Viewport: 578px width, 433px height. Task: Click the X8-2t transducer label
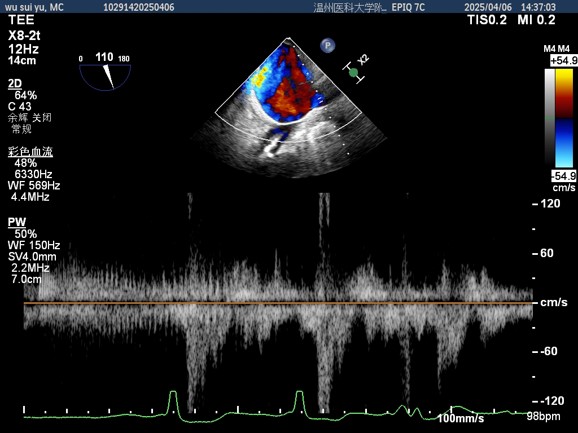click(x=24, y=36)
